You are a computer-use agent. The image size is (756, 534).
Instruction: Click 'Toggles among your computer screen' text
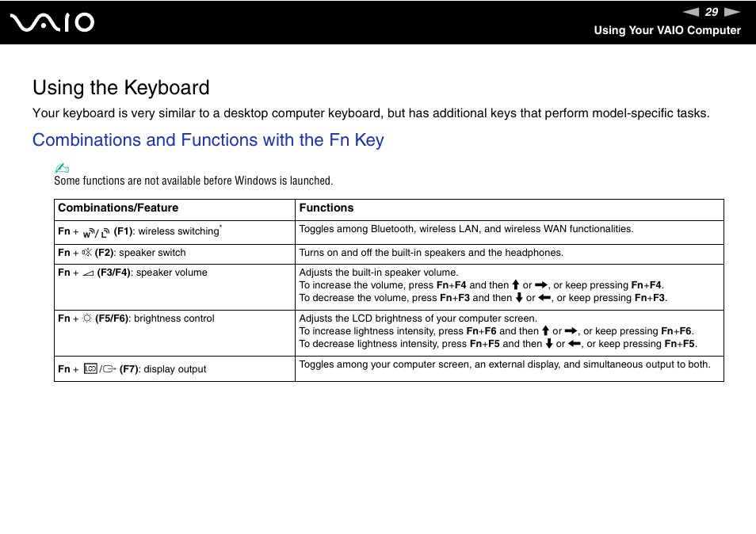click(505, 364)
